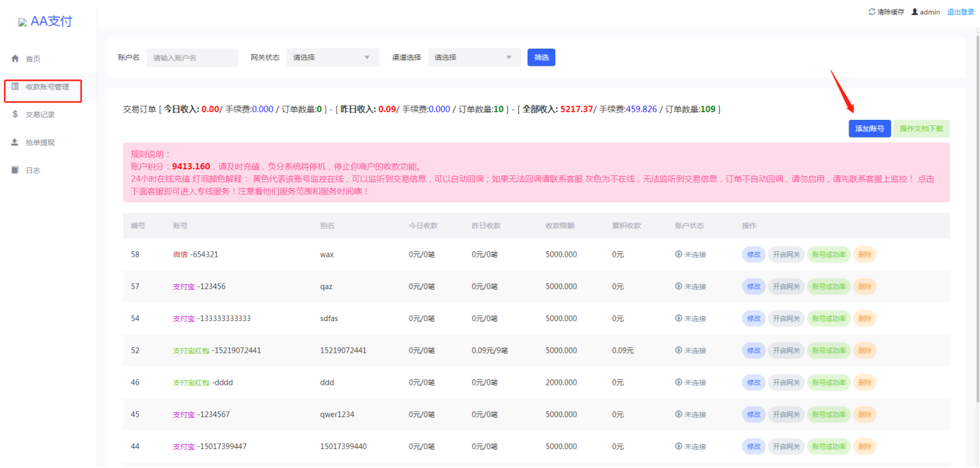This screenshot has width=980, height=468.
Task: Toggle 开启网关 for account 58
Action: click(786, 255)
